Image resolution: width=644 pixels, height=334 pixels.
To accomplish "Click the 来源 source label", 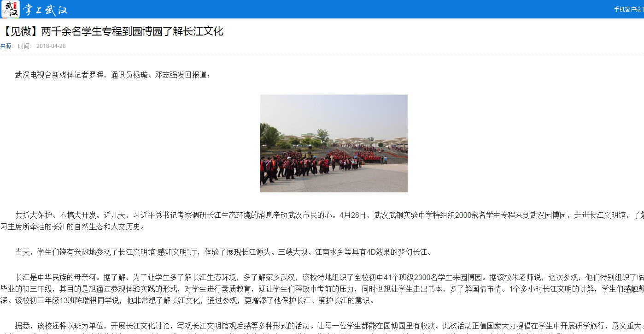I will (6, 46).
